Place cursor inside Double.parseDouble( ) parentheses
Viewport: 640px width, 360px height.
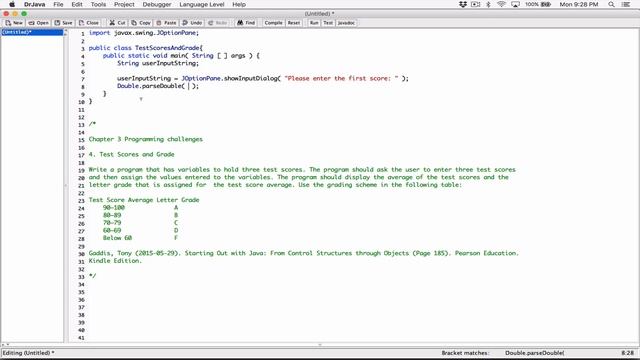189,86
